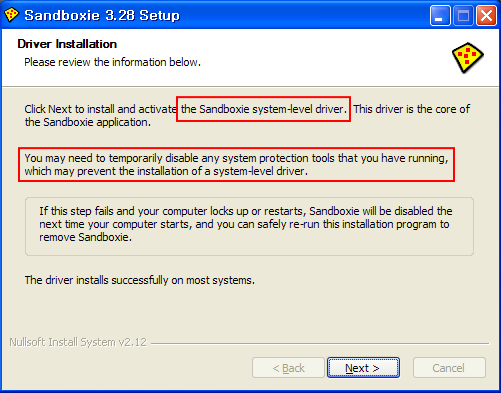Click the disabled maximize window button

[x=463, y=15]
